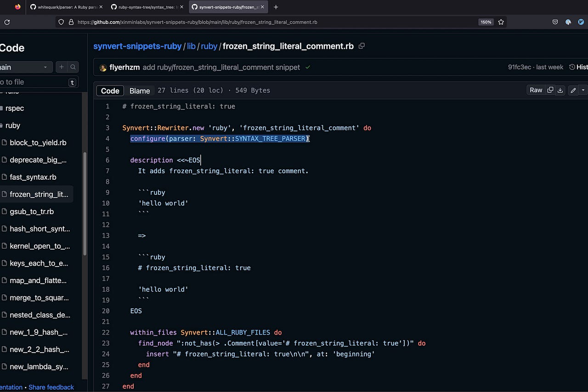Image resolution: width=588 pixels, height=392 pixels.
Task: Open block_to_yield.rb in file tree
Action: pyautogui.click(x=38, y=142)
